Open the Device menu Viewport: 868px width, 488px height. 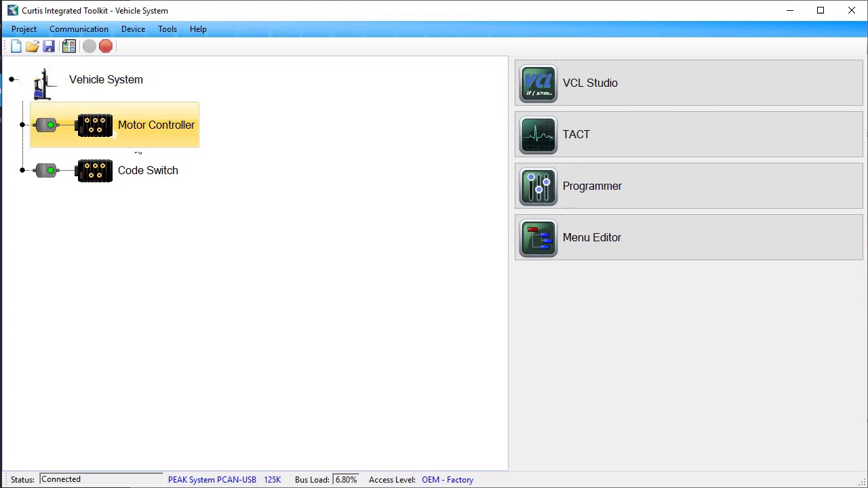point(133,29)
